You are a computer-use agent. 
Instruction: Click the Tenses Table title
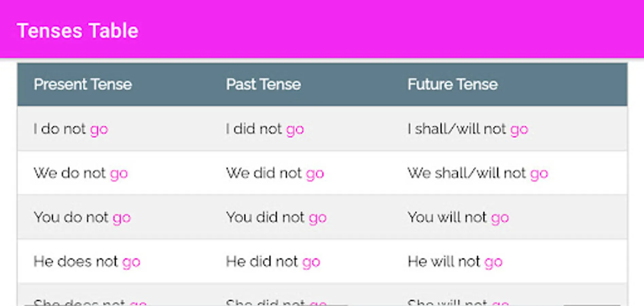click(x=77, y=31)
